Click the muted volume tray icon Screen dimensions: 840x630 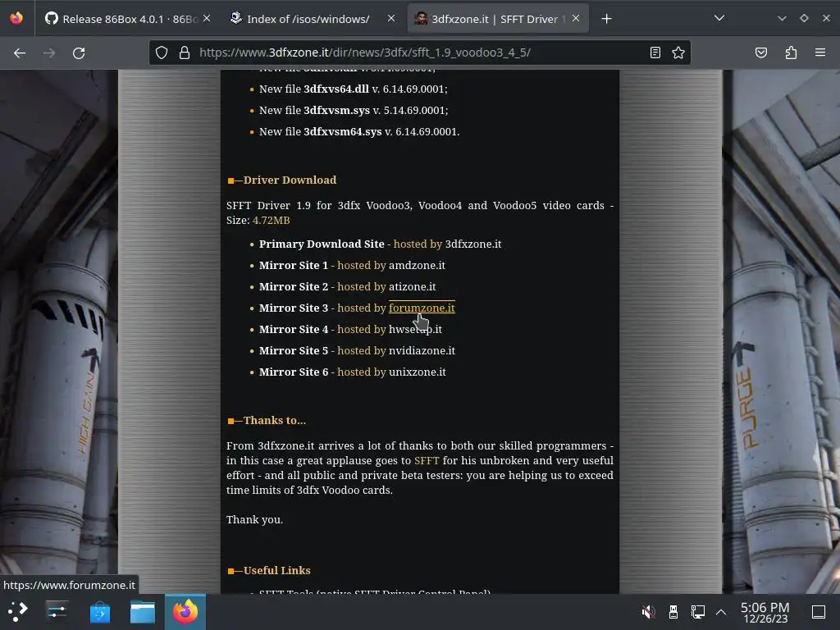click(x=648, y=611)
